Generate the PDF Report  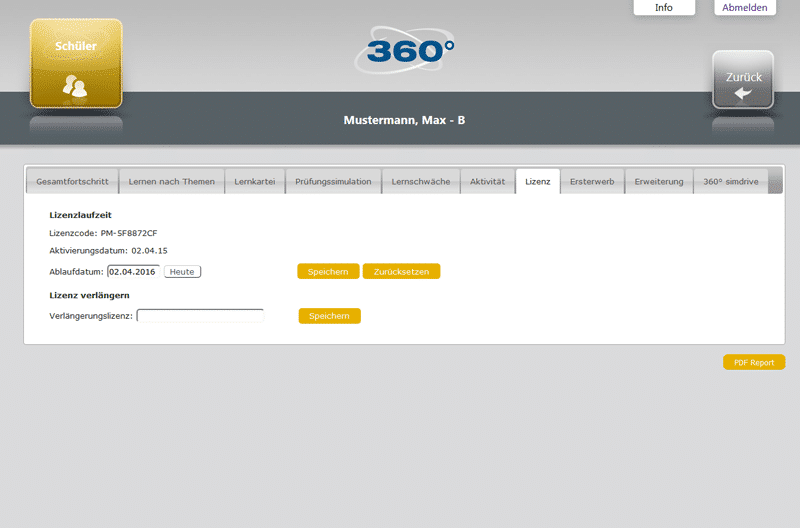(x=754, y=362)
